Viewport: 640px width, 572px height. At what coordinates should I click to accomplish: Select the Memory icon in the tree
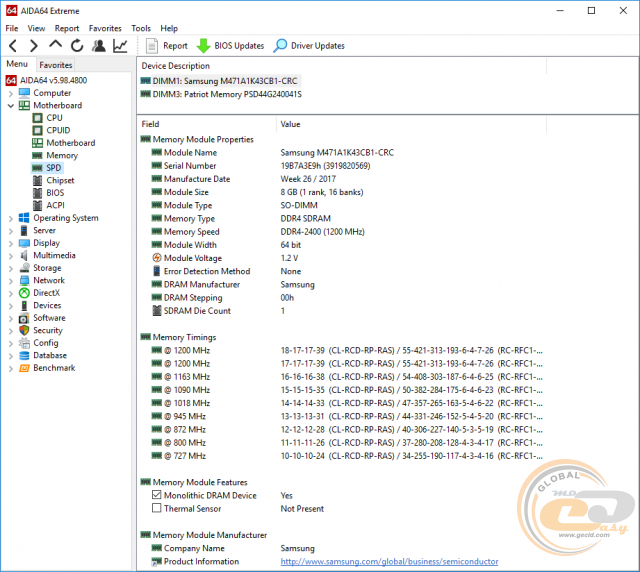pos(38,156)
